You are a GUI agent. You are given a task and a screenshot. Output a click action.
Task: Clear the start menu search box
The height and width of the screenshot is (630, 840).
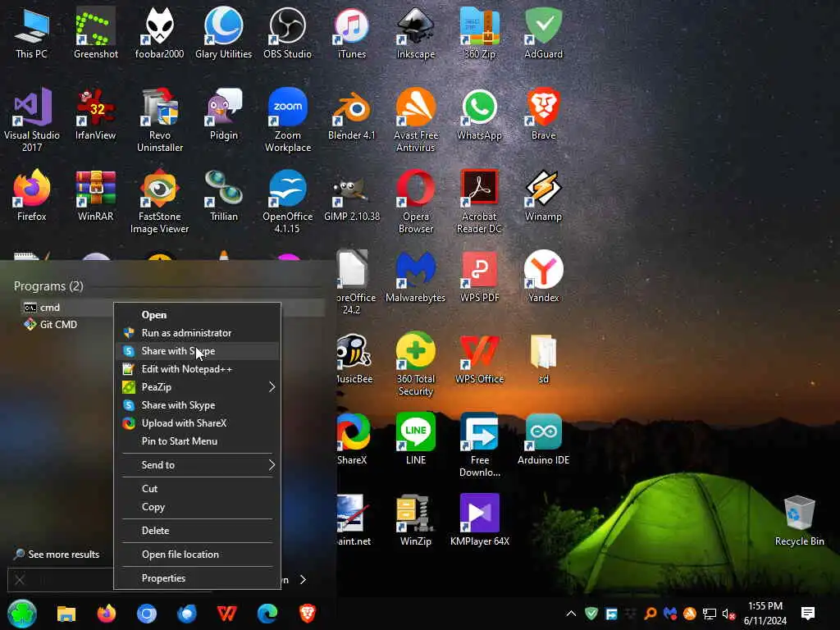pyautogui.click(x=20, y=580)
